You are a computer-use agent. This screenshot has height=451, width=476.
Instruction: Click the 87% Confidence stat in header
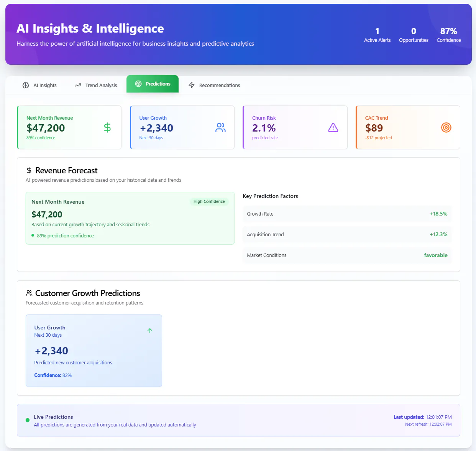449,35
